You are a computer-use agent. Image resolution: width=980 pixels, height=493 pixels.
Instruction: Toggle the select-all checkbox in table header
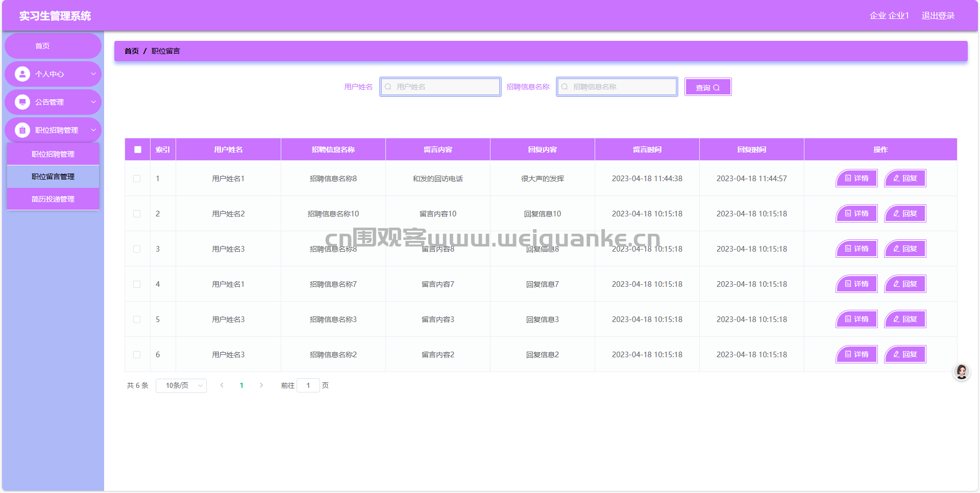pos(137,149)
